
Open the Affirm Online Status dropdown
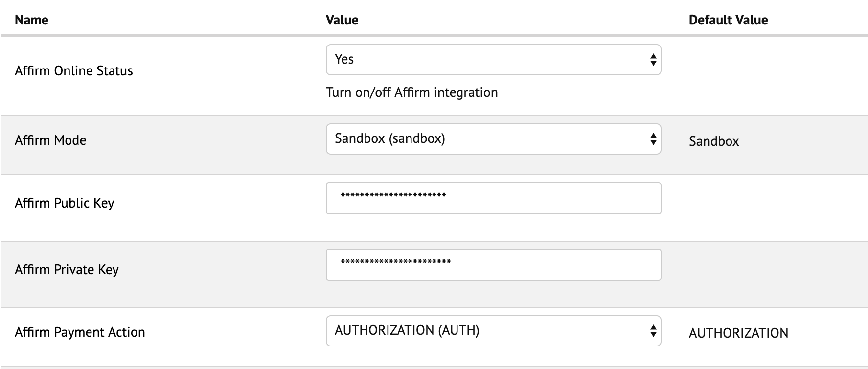pyautogui.click(x=493, y=60)
